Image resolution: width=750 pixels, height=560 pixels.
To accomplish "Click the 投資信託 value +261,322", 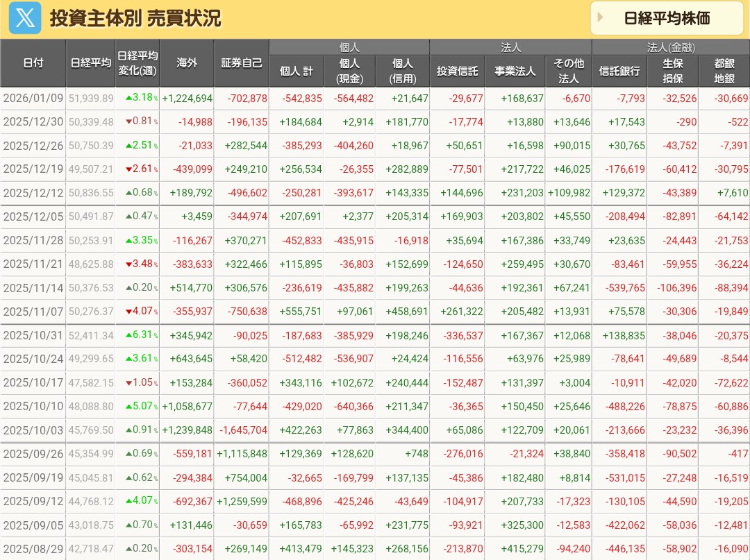I will (462, 312).
